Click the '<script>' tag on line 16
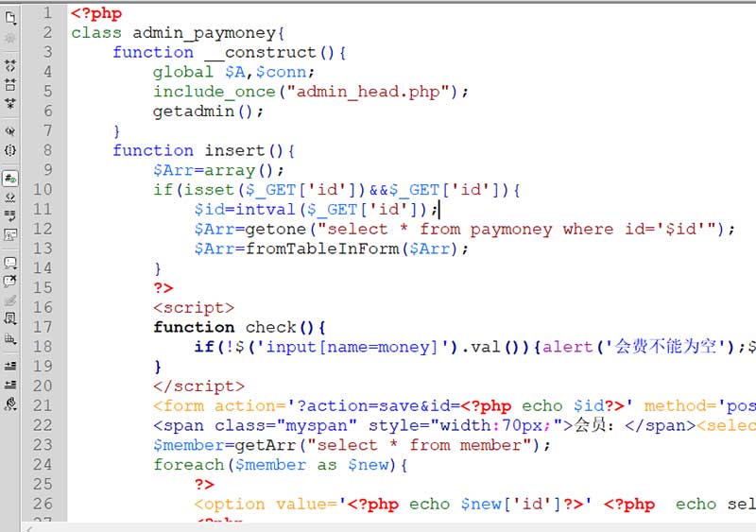The width and height of the screenshot is (756, 532). 194,308
